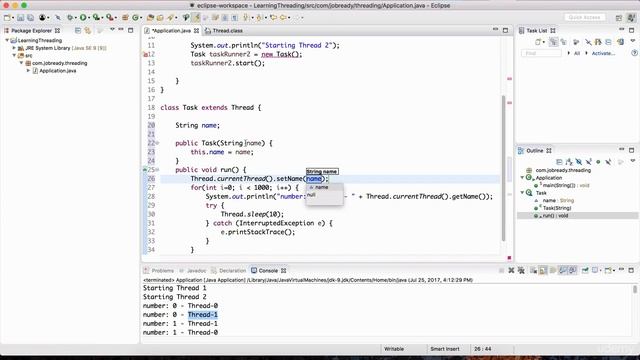Screen dimensions: 640x360
Task: Toggle Hide Static members in Outline toolbar
Action: pos(589,162)
